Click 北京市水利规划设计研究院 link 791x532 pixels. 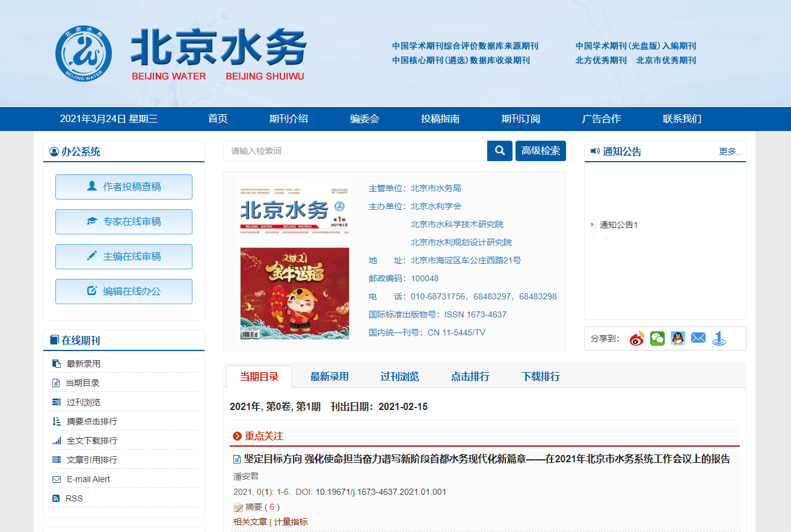coord(461,242)
